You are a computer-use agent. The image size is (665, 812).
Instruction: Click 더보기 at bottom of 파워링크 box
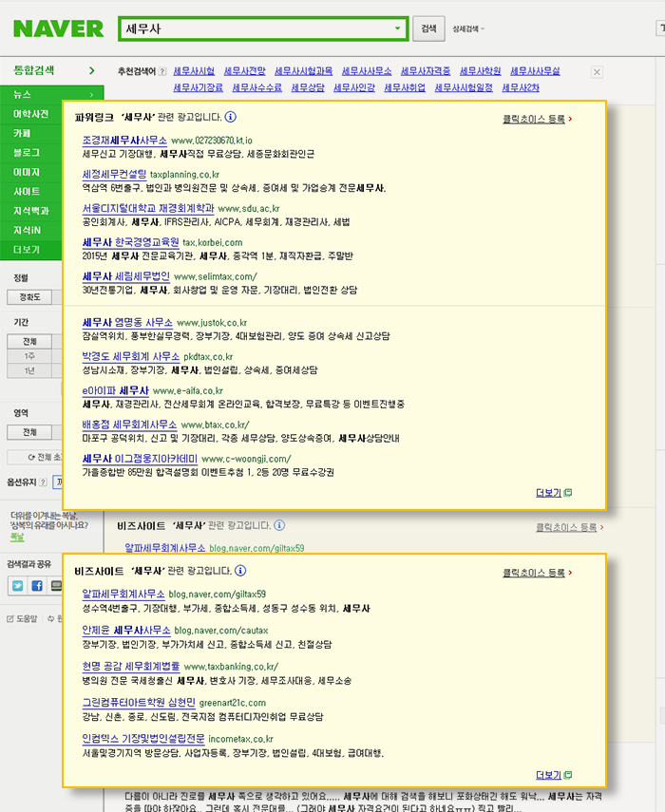(x=548, y=493)
